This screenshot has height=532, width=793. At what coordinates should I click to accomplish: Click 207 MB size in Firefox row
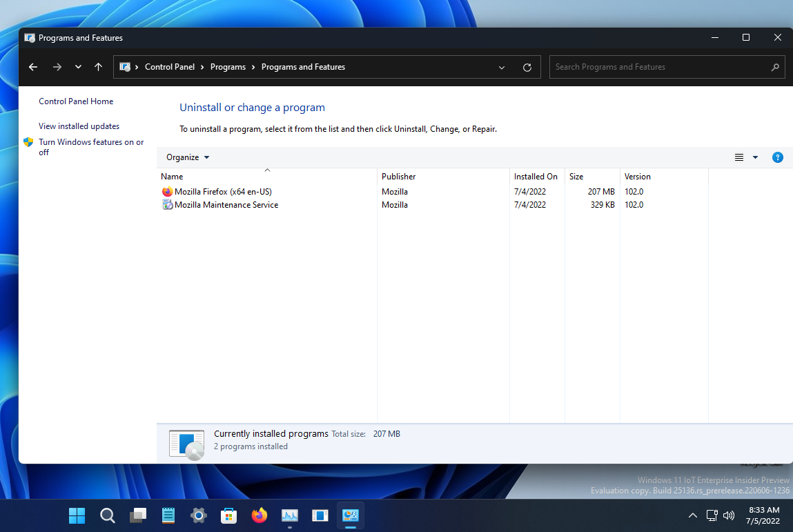[x=601, y=192]
